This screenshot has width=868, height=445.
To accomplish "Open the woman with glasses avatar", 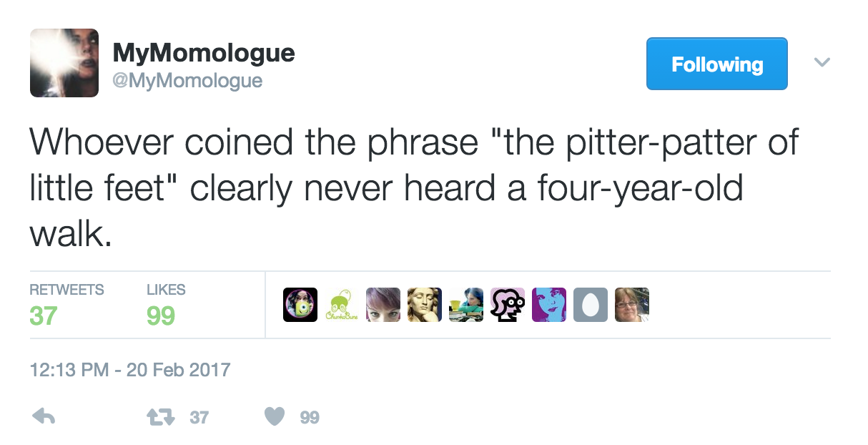I will click(632, 305).
